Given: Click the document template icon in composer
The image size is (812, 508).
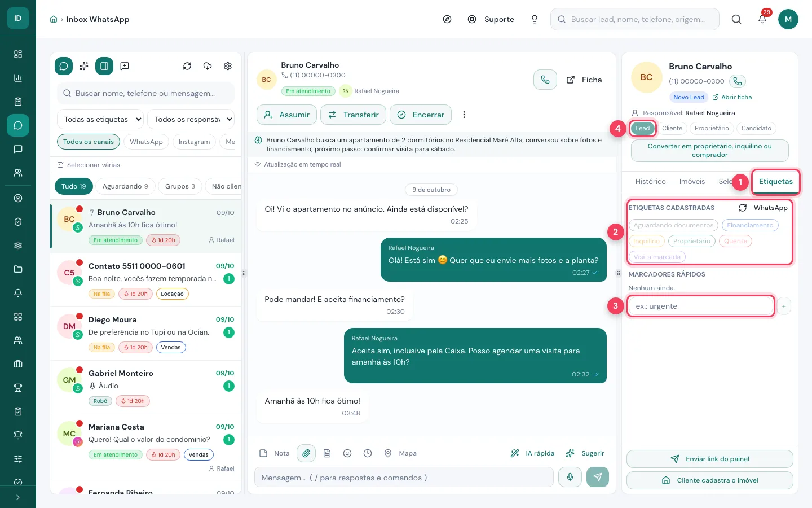Looking at the screenshot, I should pyautogui.click(x=327, y=453).
